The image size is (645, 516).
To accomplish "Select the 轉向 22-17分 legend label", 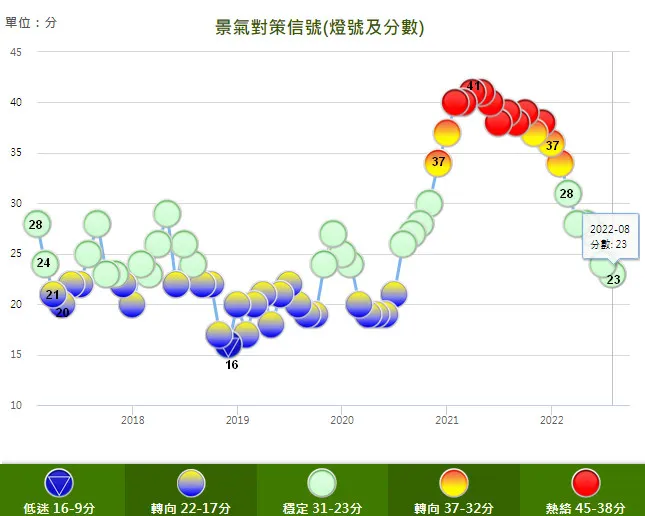I will (190, 508).
